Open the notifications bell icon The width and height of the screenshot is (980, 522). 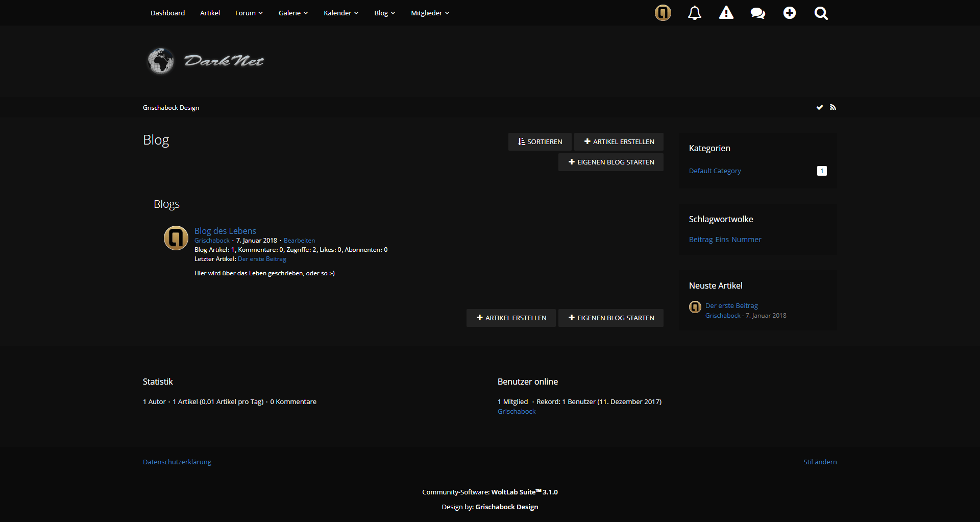694,13
